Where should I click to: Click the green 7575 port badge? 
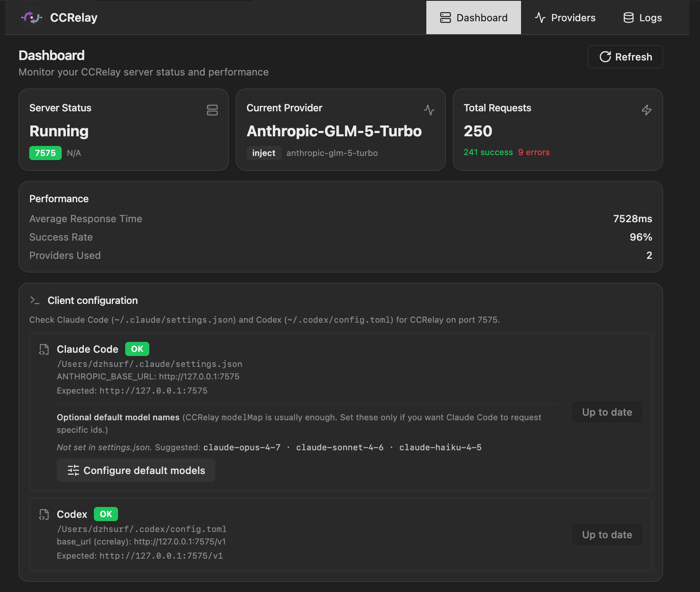[x=45, y=153]
